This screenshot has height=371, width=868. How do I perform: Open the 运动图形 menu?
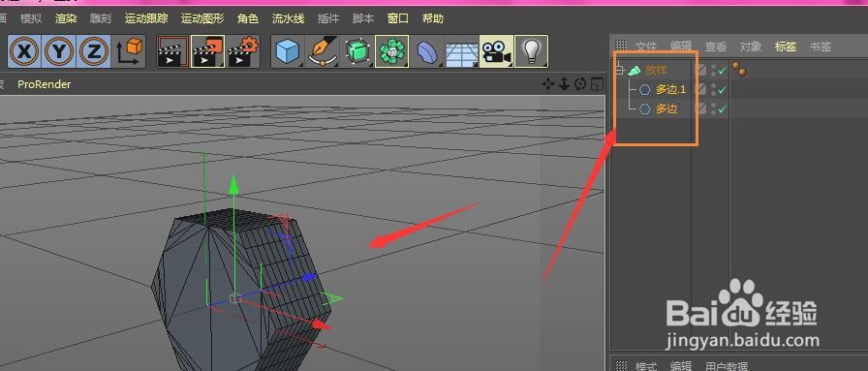point(202,18)
